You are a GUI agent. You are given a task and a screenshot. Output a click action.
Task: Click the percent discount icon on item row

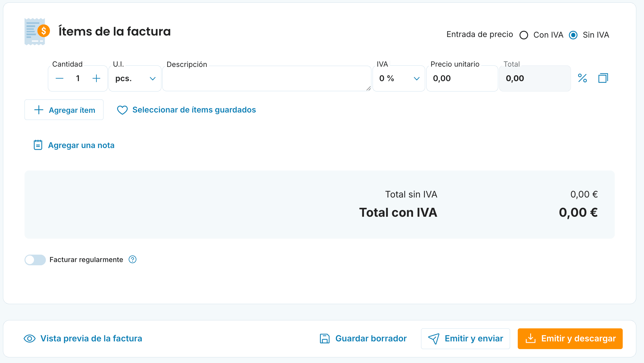point(582,78)
